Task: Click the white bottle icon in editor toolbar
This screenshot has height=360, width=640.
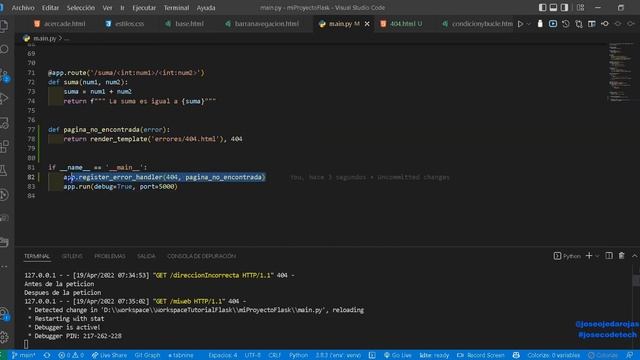Action: coord(540,24)
